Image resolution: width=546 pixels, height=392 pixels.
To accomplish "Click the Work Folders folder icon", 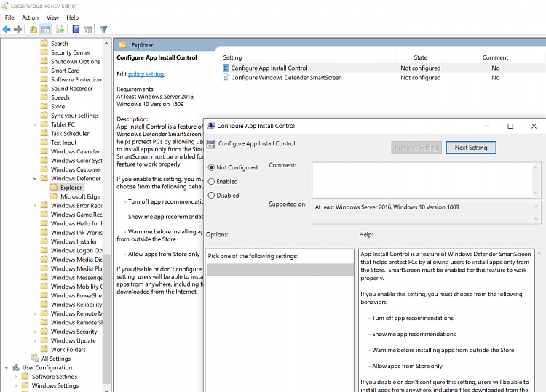I will (44, 349).
